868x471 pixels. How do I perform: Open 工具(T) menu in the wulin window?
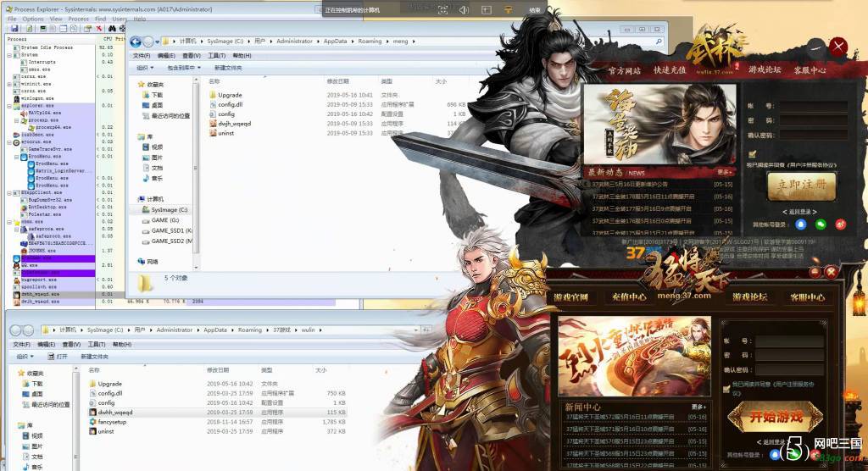coord(97,344)
